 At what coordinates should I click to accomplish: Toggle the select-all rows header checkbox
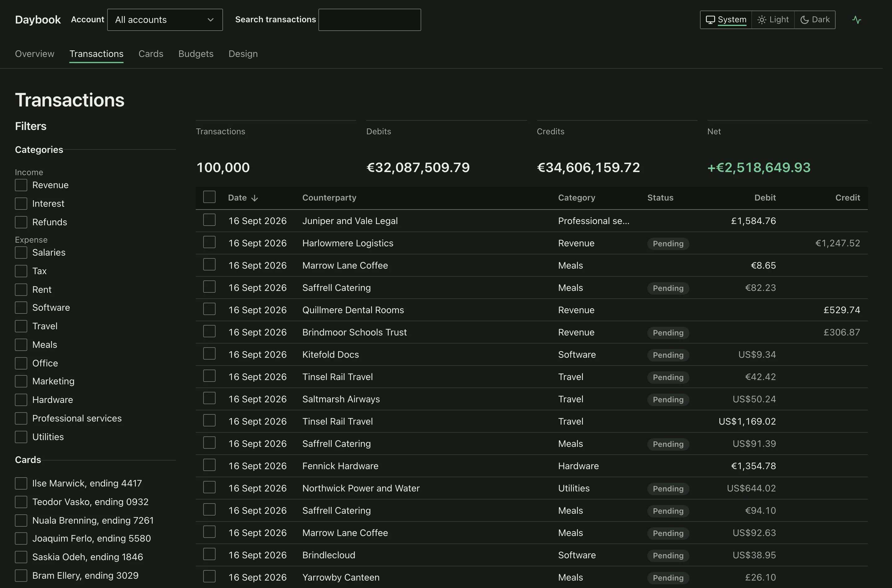(x=209, y=197)
